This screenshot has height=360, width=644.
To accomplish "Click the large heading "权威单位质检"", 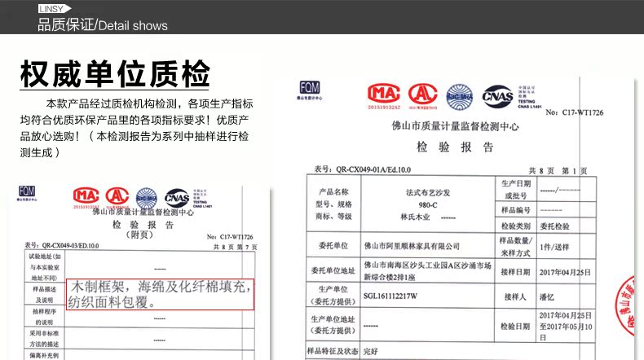I will pos(115,74).
